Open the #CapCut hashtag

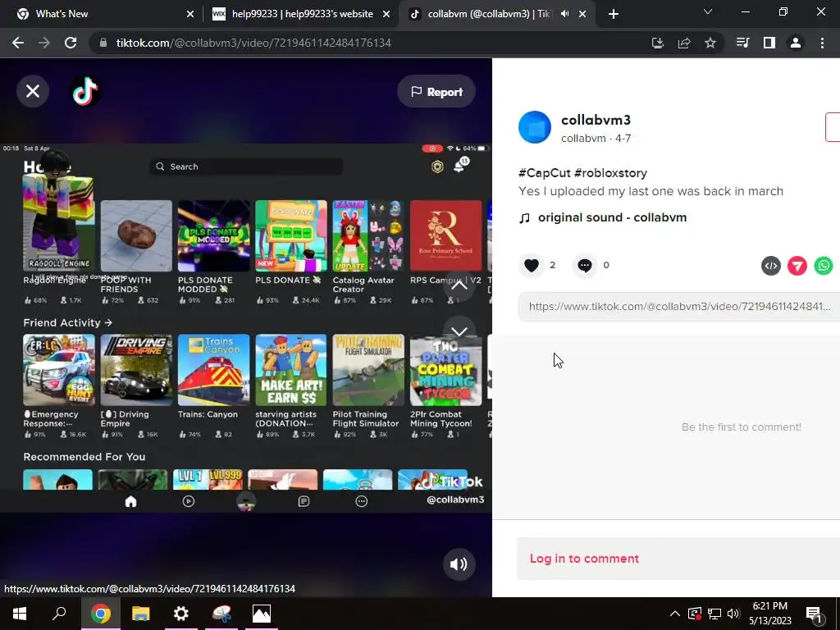[x=545, y=173]
